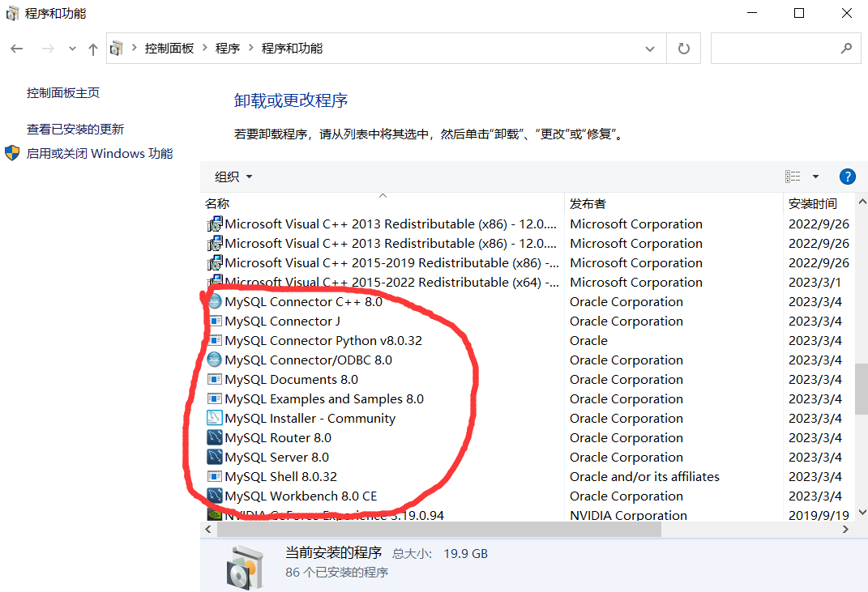
Task: Sort by the 安装时间 column header
Action: (813, 203)
